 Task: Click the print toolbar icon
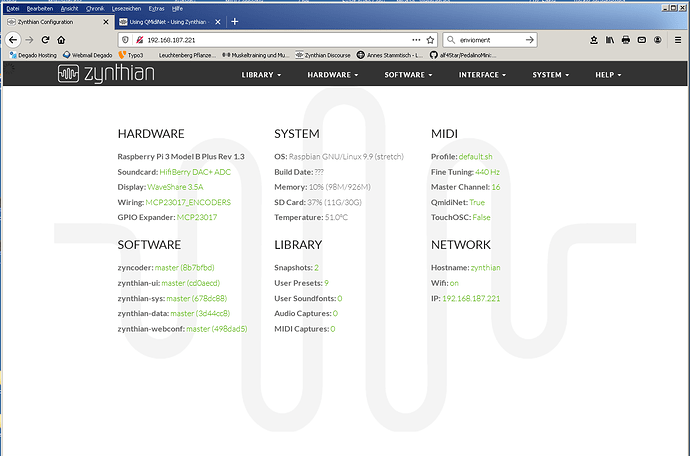626,40
